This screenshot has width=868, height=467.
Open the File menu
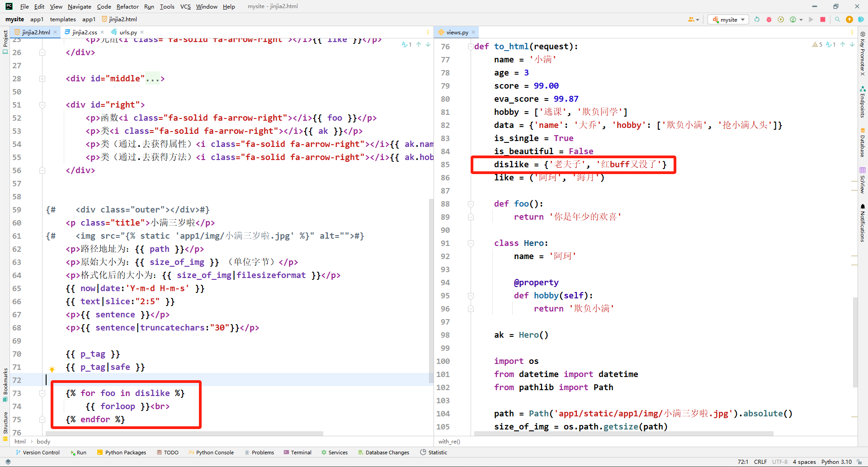click(24, 6)
